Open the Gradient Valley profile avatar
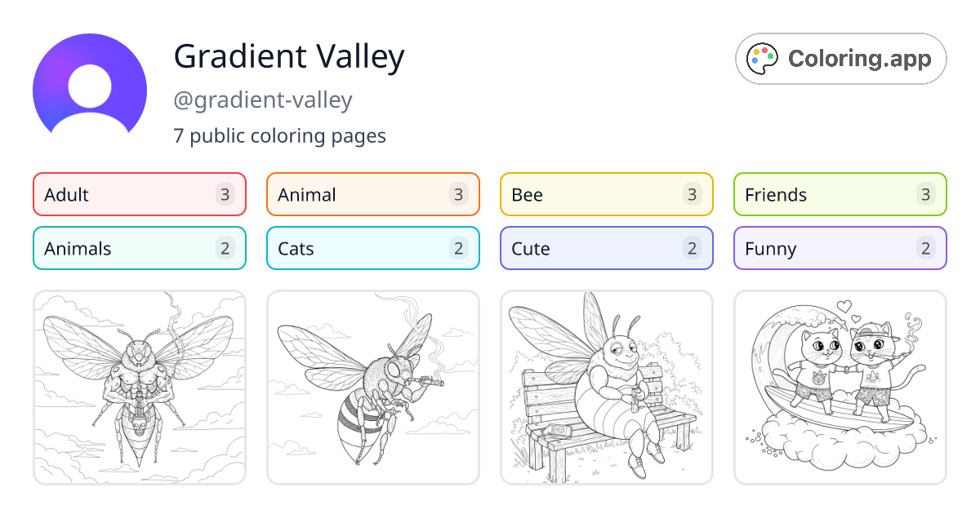The width and height of the screenshot is (980, 514). click(90, 86)
